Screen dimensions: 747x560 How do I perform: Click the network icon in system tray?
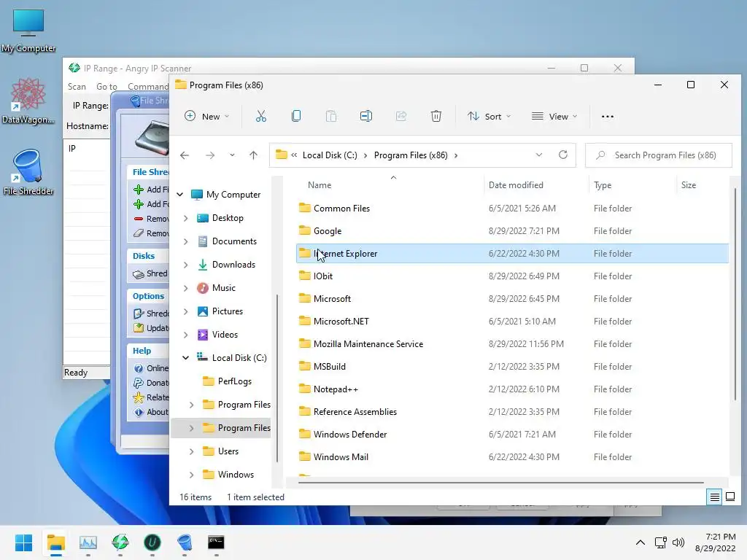click(x=660, y=542)
